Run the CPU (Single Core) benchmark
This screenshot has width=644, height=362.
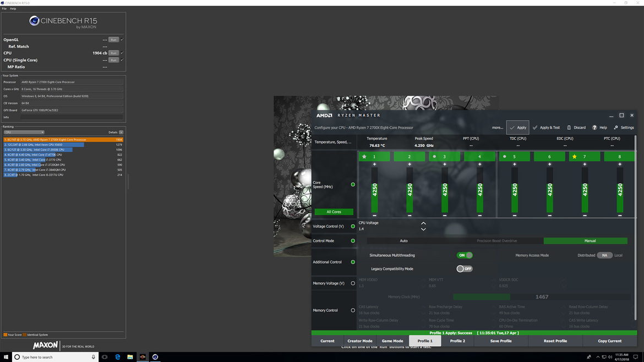click(x=114, y=60)
